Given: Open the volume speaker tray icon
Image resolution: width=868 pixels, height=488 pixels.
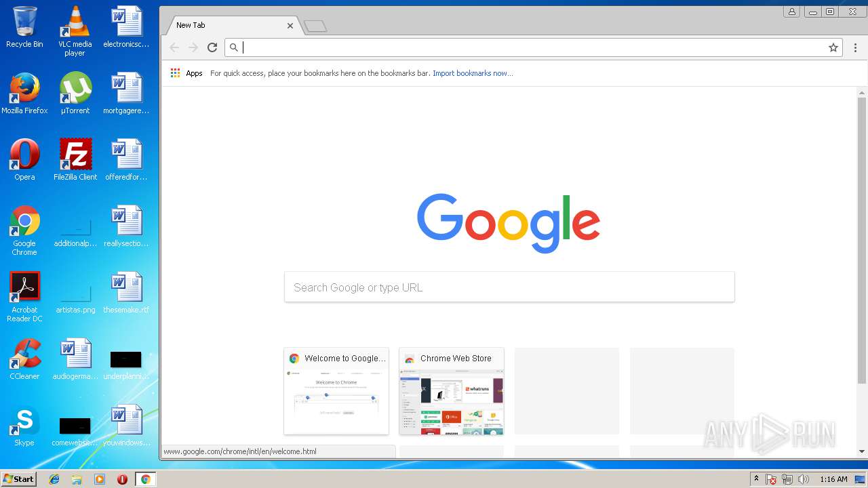Looking at the screenshot, I should [804, 479].
